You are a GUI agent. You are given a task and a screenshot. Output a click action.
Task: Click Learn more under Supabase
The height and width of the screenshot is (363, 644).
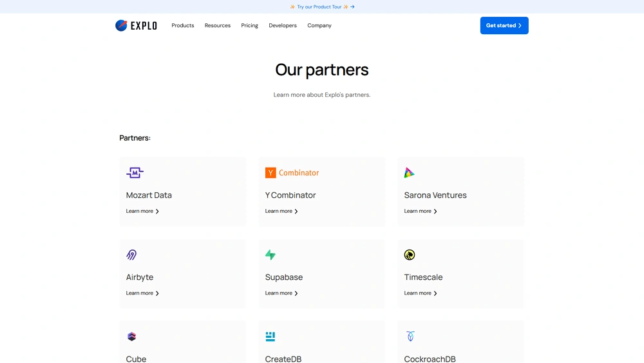pyautogui.click(x=281, y=293)
